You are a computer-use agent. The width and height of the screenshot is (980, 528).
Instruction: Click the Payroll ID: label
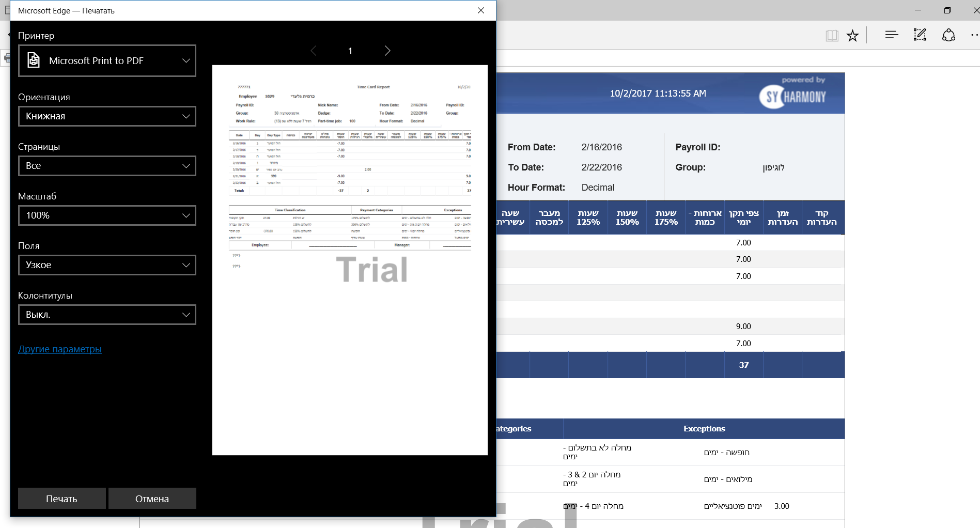pos(697,147)
